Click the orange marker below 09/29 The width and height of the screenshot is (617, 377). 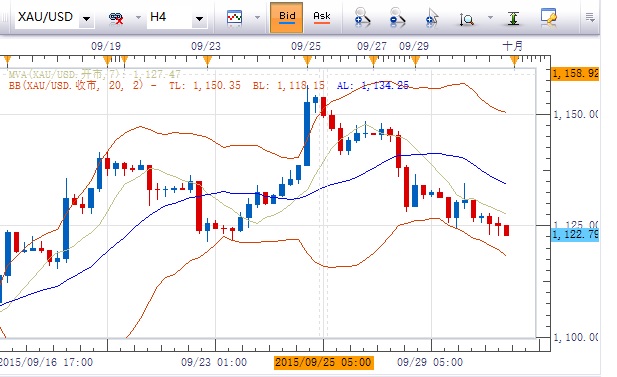pyautogui.click(x=415, y=61)
